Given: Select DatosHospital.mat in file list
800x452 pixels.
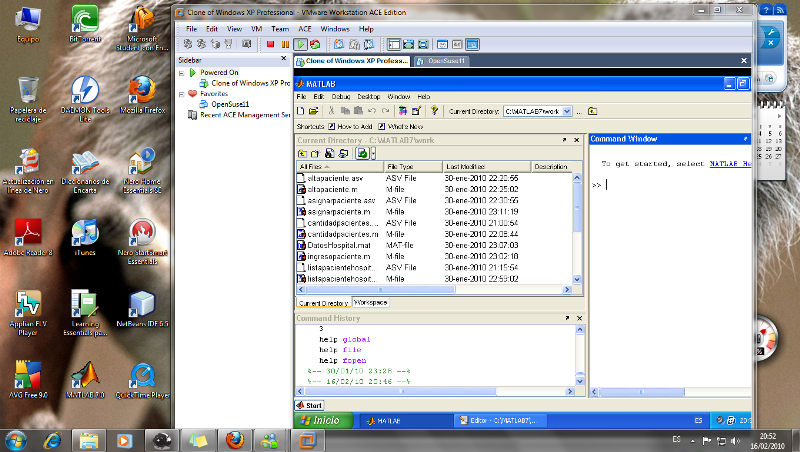Looking at the screenshot, I should [339, 244].
